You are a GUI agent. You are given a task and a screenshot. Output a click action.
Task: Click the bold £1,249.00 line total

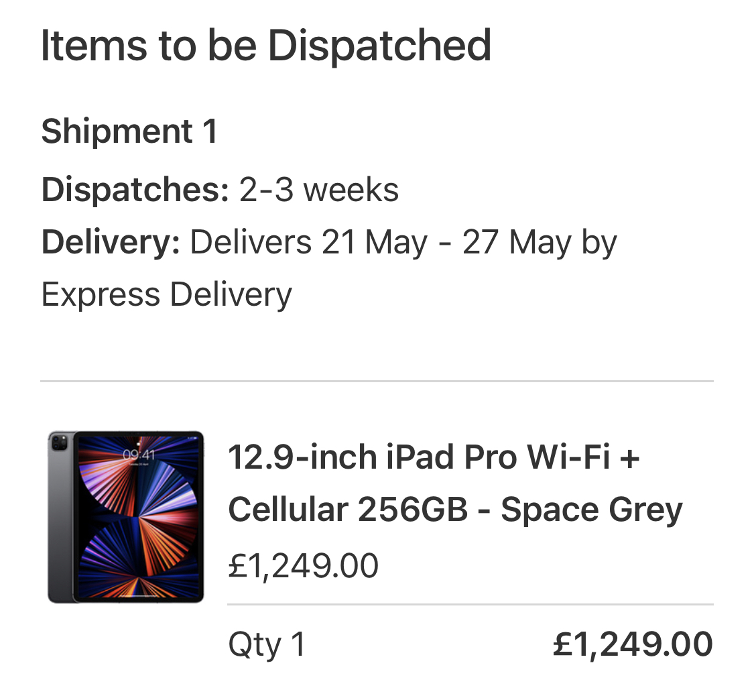(x=633, y=644)
